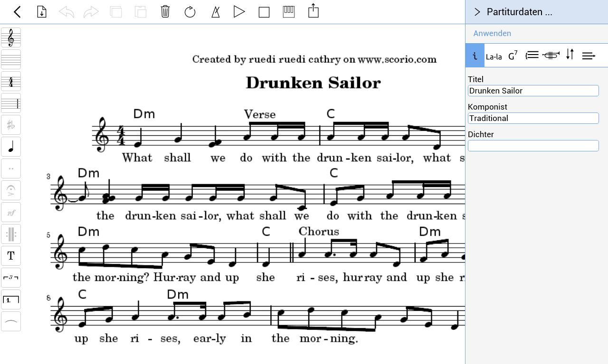The height and width of the screenshot is (364, 608).
Task: Select the quarter note tool
Action: (x=11, y=147)
